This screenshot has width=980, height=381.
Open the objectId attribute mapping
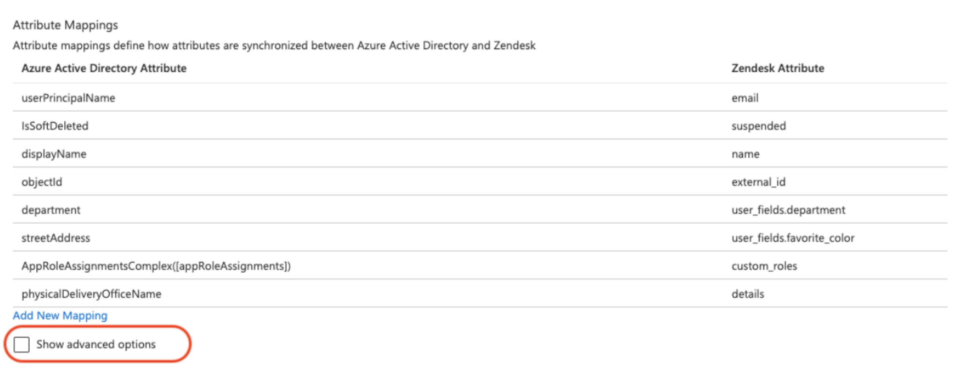42,182
